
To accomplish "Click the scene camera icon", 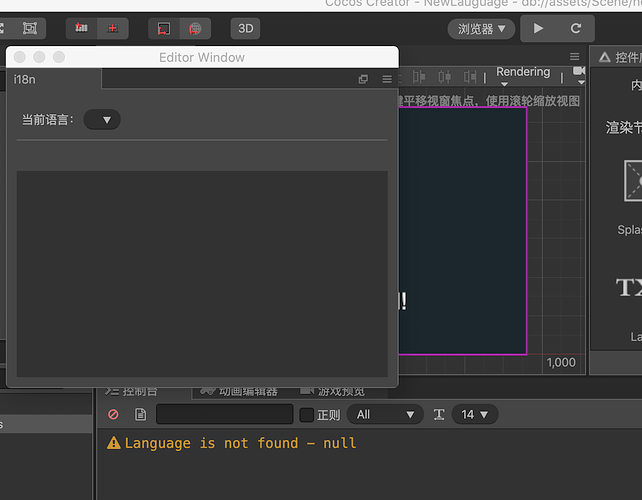I will click(579, 71).
